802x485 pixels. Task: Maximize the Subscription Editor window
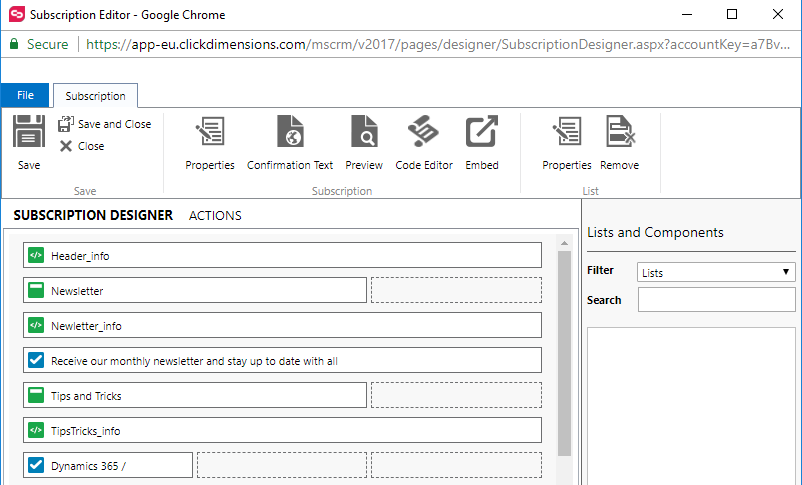(x=732, y=14)
